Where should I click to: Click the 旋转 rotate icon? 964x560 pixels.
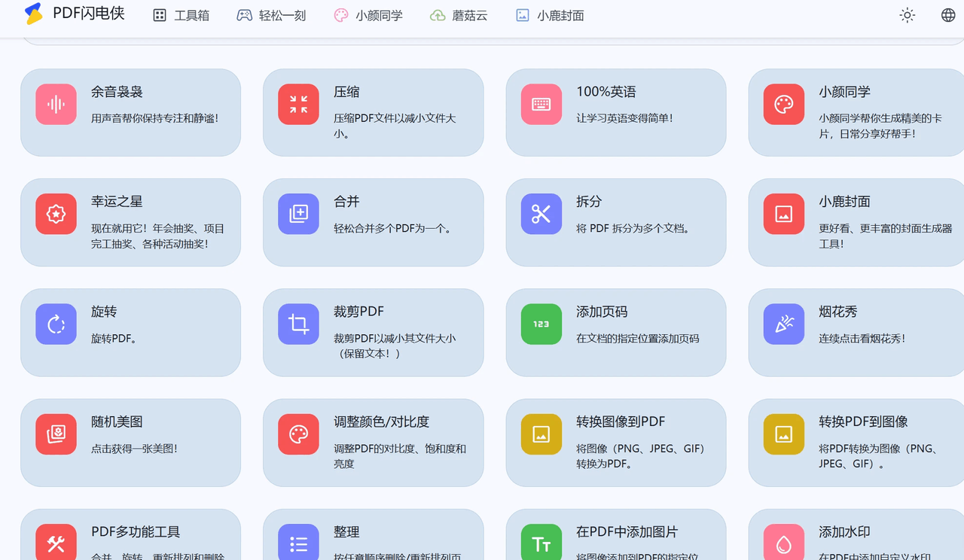(x=56, y=324)
